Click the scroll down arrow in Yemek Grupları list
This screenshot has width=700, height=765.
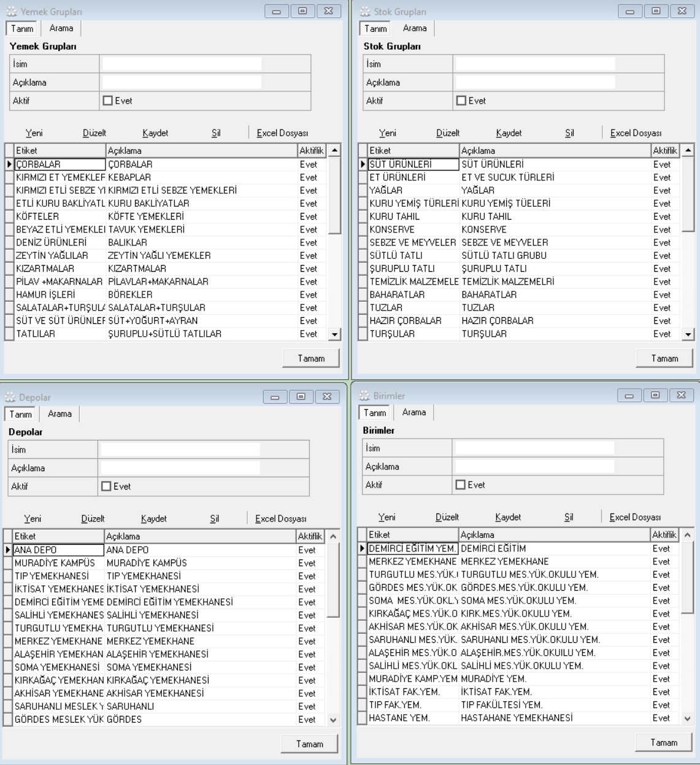(334, 334)
